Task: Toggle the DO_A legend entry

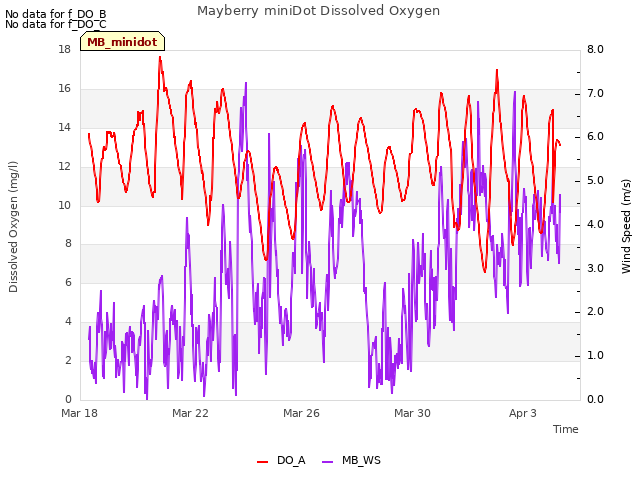Action: tap(281, 460)
